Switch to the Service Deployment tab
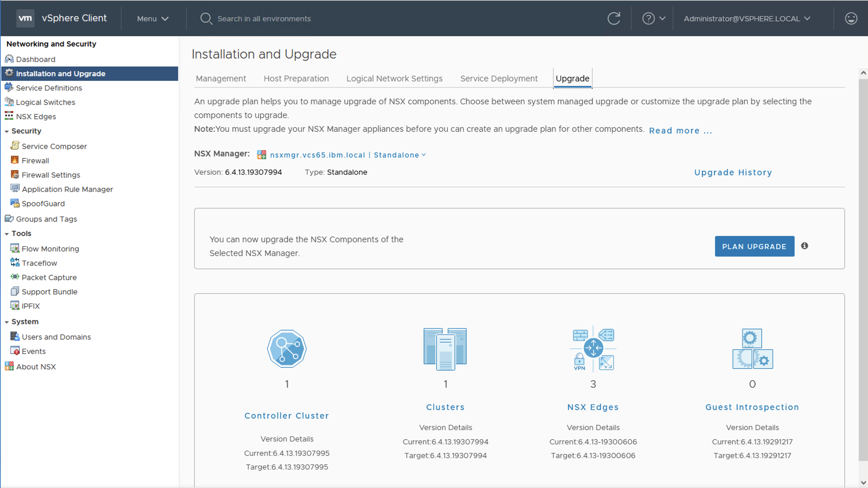 [499, 78]
